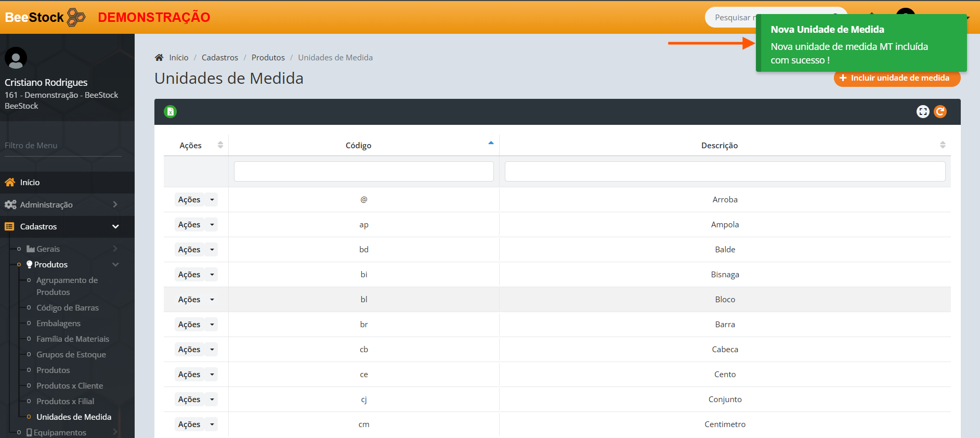Go to Produtos breadcrumb link

[268, 57]
